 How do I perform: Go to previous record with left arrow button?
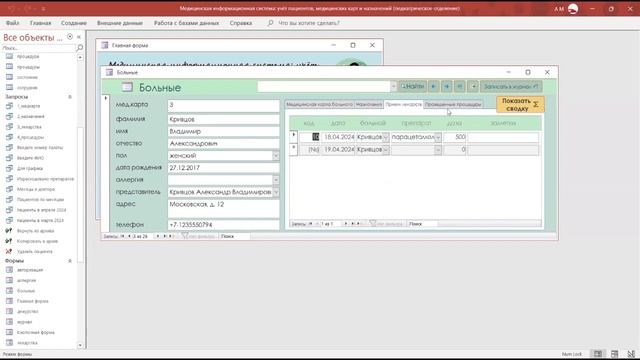433,86
